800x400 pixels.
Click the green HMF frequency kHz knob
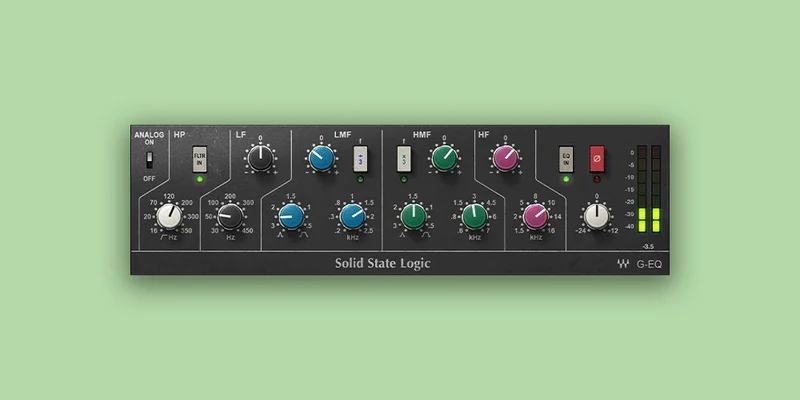click(474, 216)
